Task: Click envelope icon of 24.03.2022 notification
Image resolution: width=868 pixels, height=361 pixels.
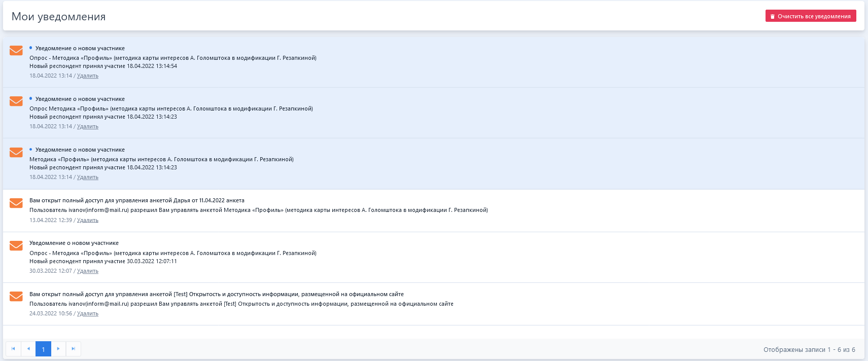Action: pos(16,296)
